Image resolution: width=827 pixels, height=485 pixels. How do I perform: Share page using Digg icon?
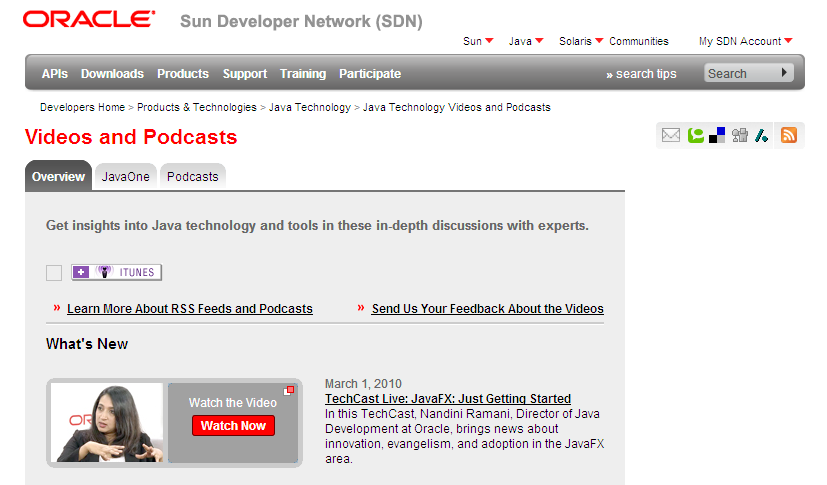pos(740,135)
